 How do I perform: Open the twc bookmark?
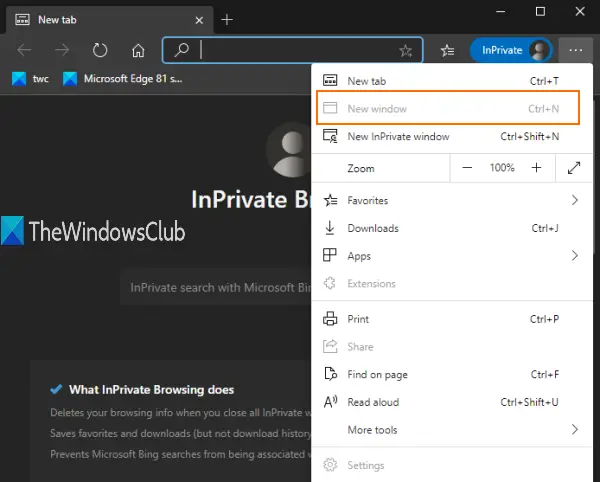click(x=30, y=79)
